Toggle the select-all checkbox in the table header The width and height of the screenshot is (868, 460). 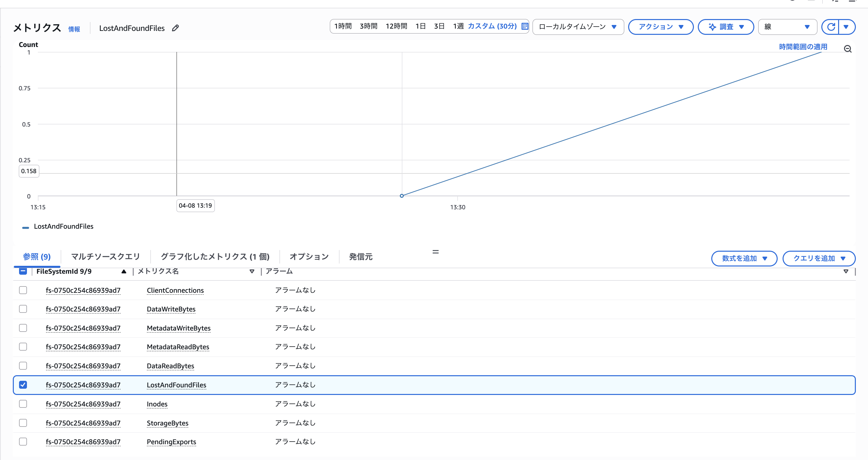(x=23, y=271)
